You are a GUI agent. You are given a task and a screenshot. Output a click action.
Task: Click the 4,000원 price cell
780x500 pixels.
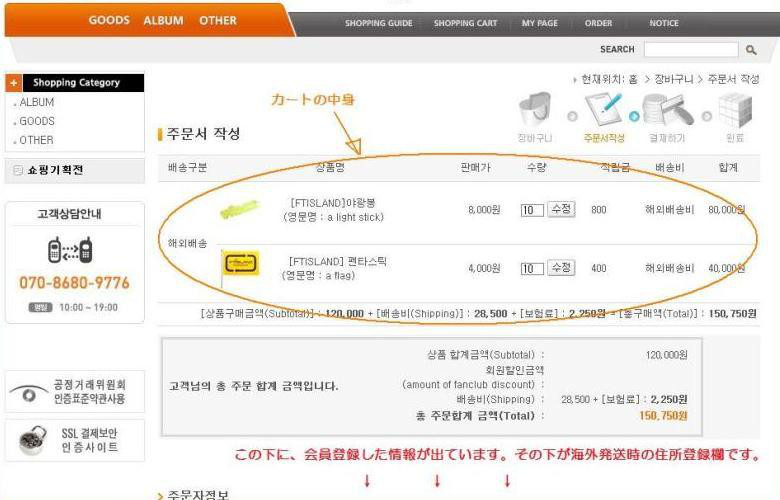484,269
